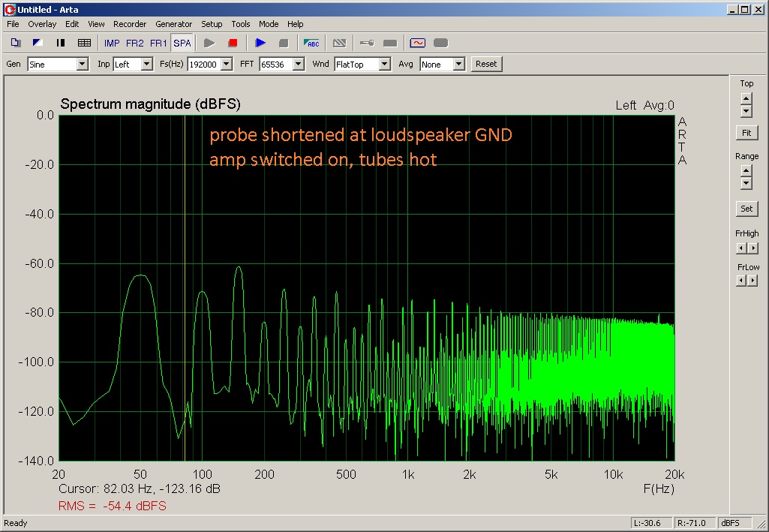This screenshot has width=769, height=532.
Task: Stop recording with the red square button
Action: coord(233,44)
